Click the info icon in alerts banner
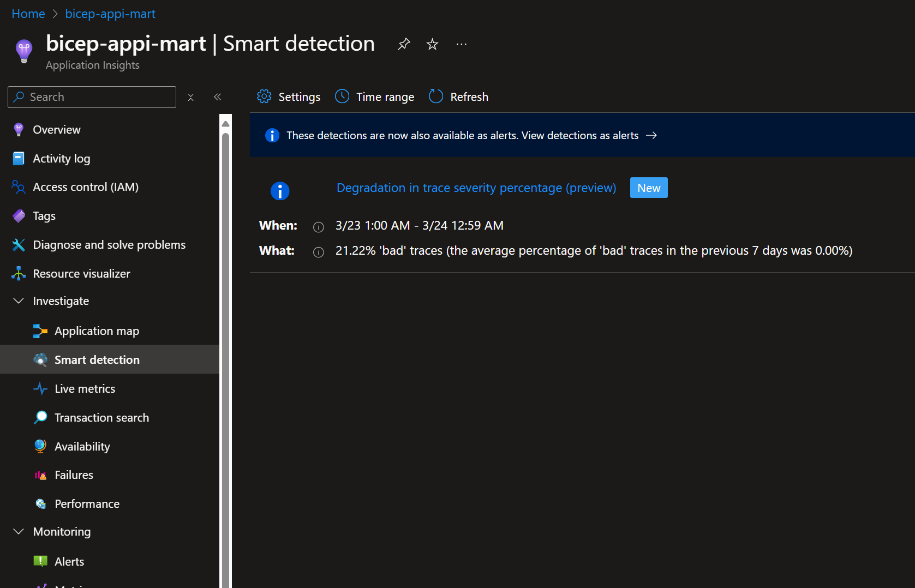Screen dimensions: 915x588 272,135
